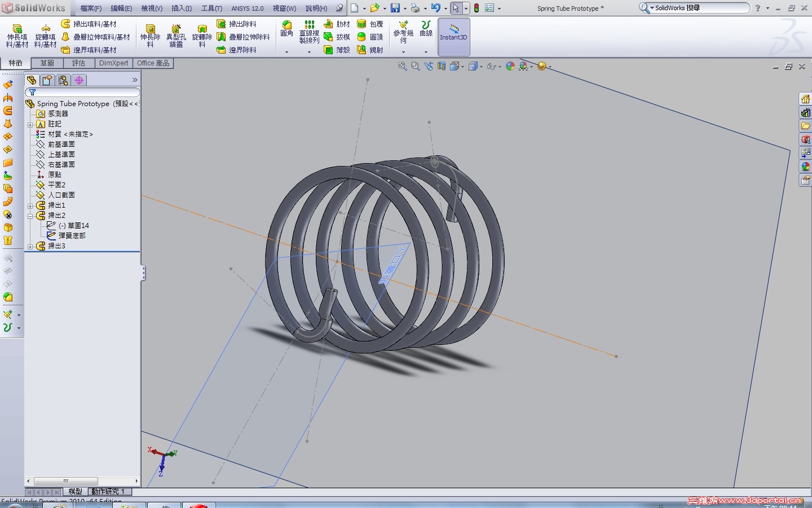Click the 掃出除料 swept cut tool
The image size is (812, 508).
(x=236, y=24)
